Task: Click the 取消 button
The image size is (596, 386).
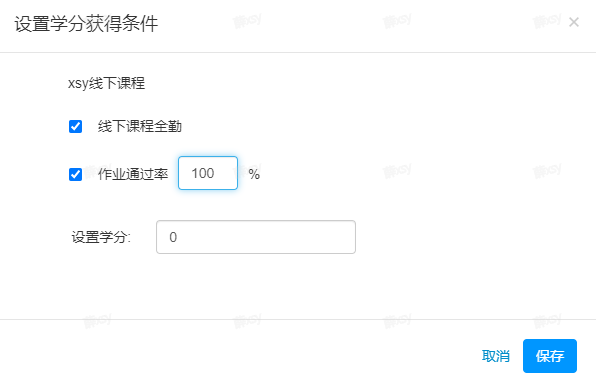Action: click(496, 356)
